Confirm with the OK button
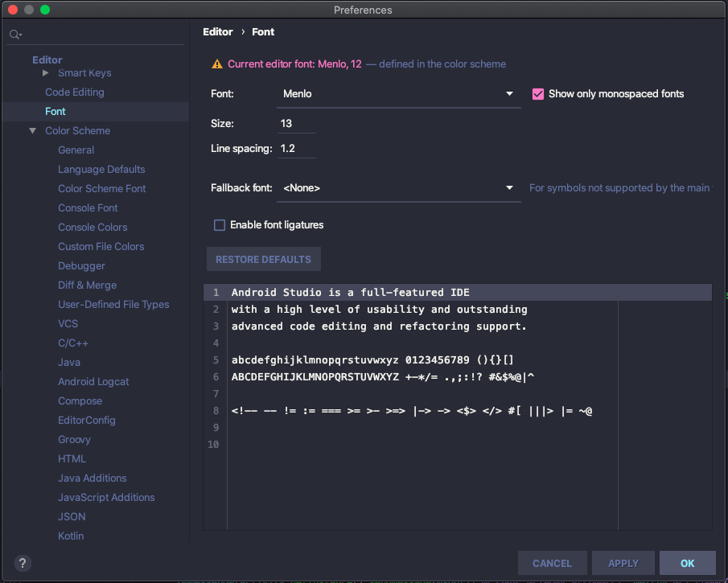The image size is (728, 583). (x=687, y=564)
